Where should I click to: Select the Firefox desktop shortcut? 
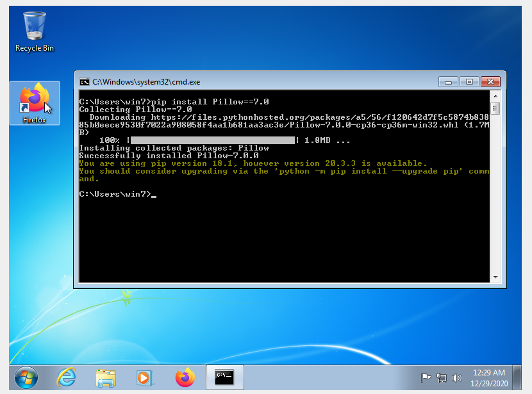point(35,103)
